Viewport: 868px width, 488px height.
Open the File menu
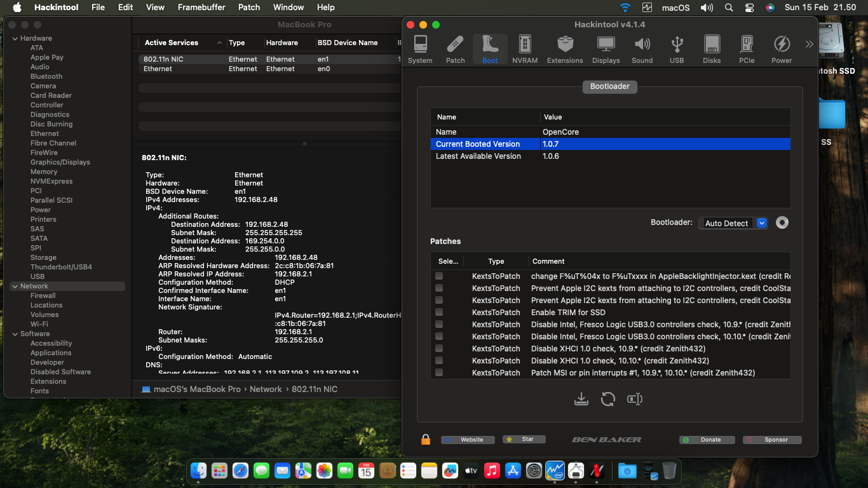[x=98, y=8]
